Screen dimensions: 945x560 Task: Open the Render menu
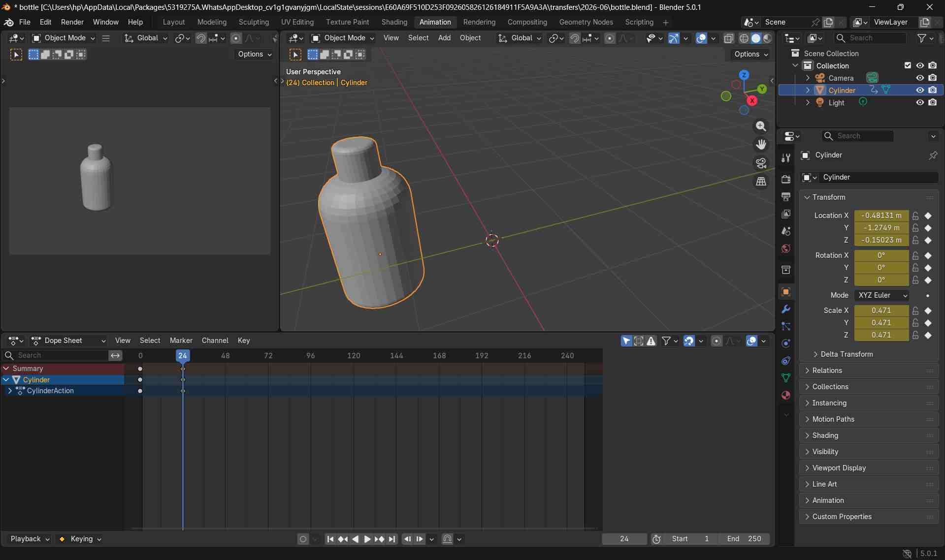pyautogui.click(x=72, y=22)
